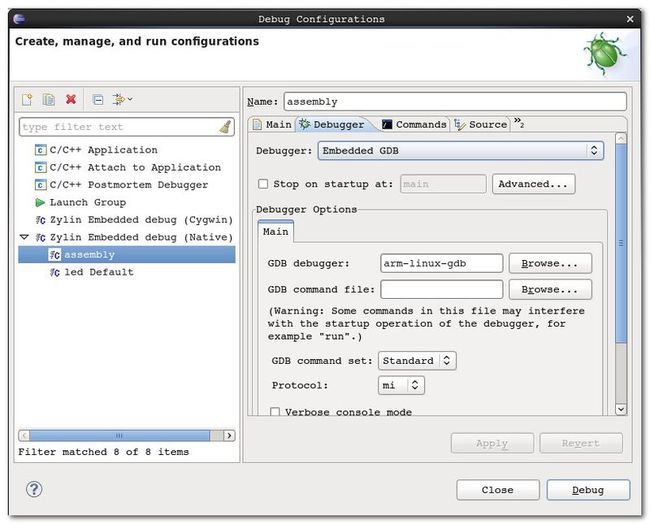Focus the Name field containing assembly
The image size is (650, 524).
tap(455, 102)
